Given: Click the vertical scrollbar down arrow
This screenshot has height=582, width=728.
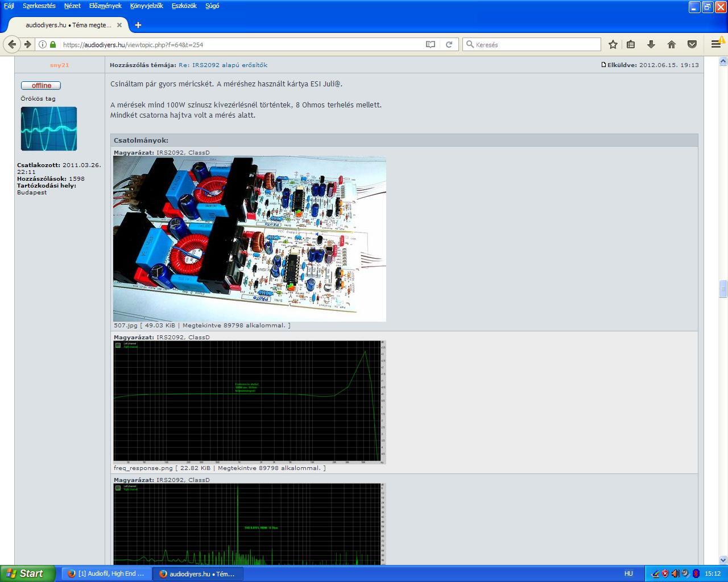Looking at the screenshot, I should 723,560.
